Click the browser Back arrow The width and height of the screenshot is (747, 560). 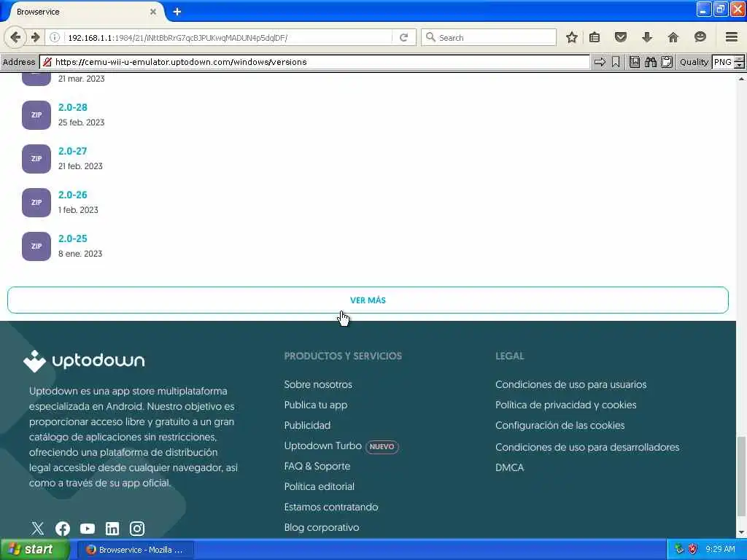(x=15, y=37)
